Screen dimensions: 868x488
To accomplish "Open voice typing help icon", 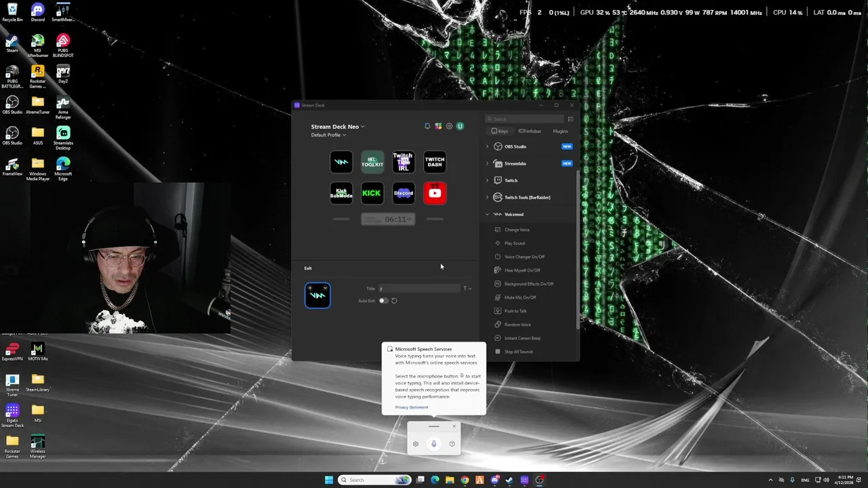I will pyautogui.click(x=452, y=444).
